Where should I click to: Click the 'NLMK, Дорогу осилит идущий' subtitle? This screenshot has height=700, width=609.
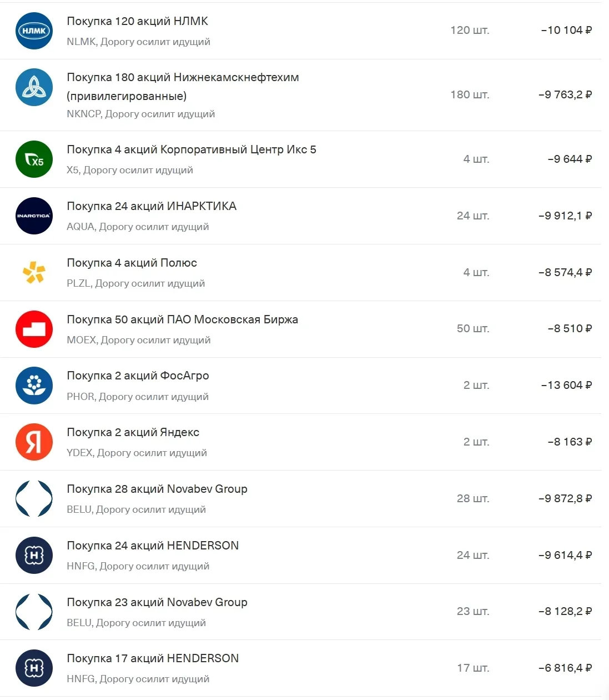(138, 42)
